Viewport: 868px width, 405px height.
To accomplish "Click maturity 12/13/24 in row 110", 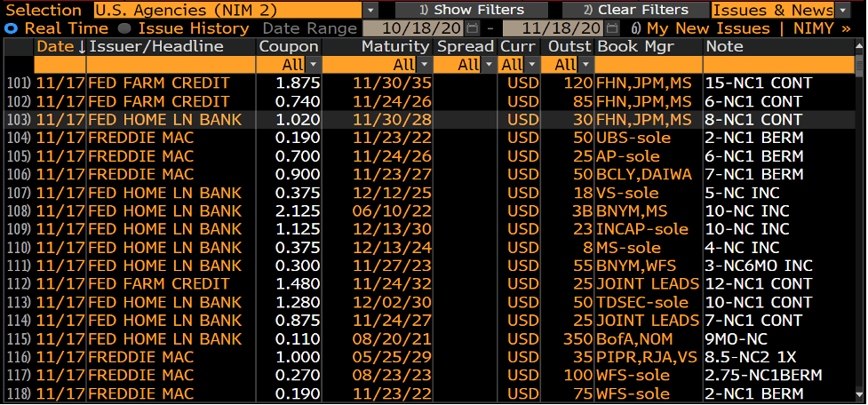I will [x=391, y=247].
